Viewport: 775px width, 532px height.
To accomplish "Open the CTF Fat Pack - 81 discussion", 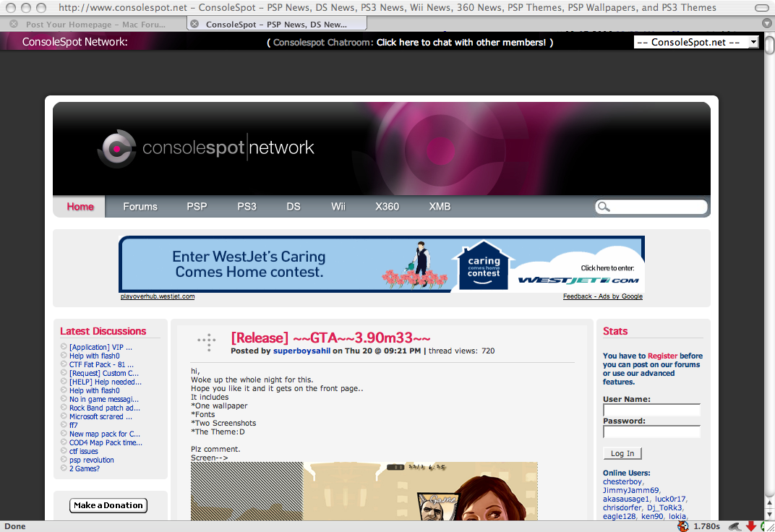I will click(101, 364).
